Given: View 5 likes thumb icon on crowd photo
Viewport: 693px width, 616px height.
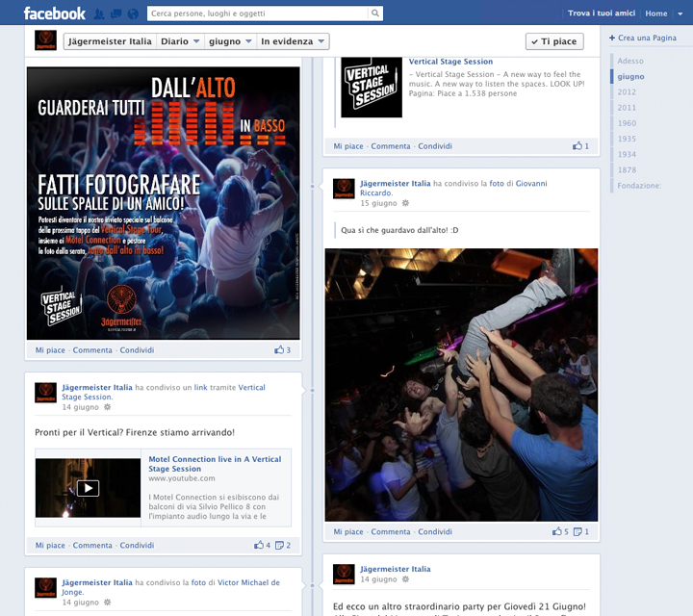Looking at the screenshot, I should click(557, 531).
